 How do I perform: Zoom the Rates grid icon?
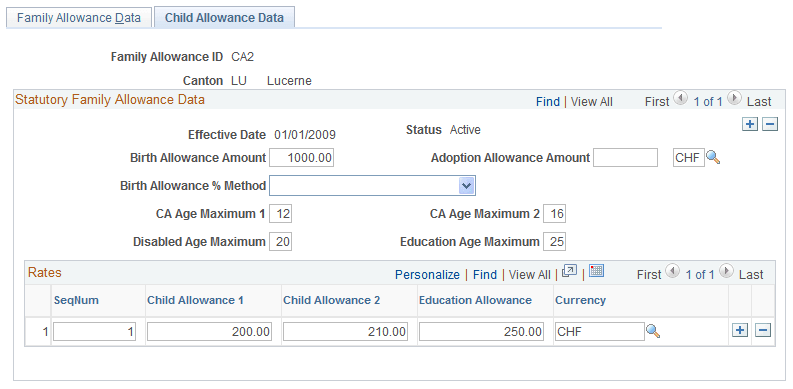coord(569,271)
